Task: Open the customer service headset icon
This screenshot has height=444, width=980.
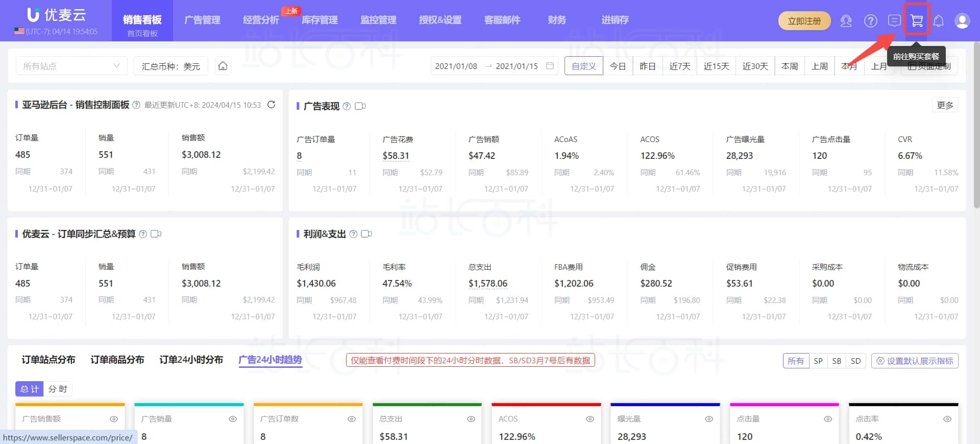Action: [x=846, y=21]
